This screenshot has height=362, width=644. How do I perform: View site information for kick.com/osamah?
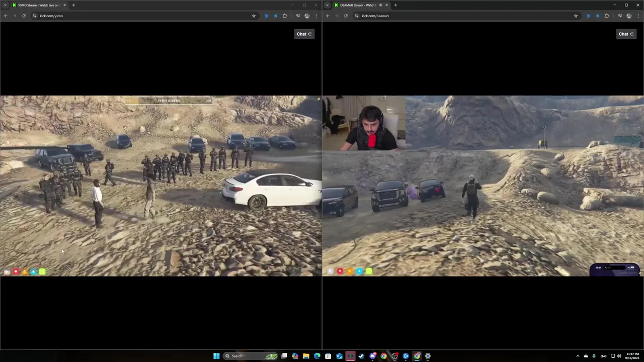356,16
